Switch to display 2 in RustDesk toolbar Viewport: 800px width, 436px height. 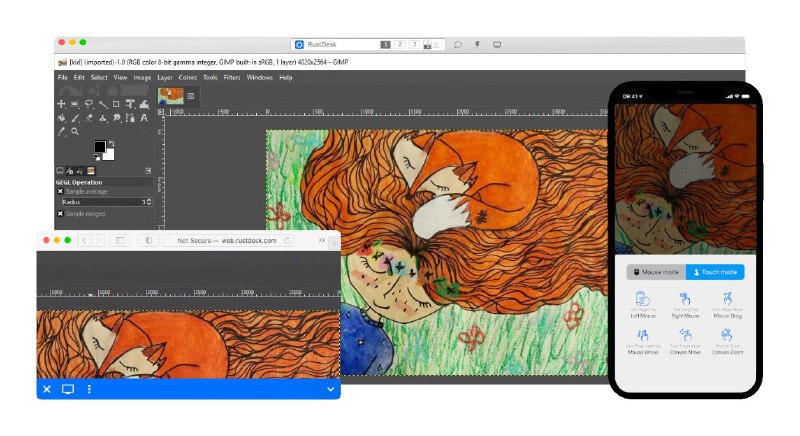tap(400, 44)
